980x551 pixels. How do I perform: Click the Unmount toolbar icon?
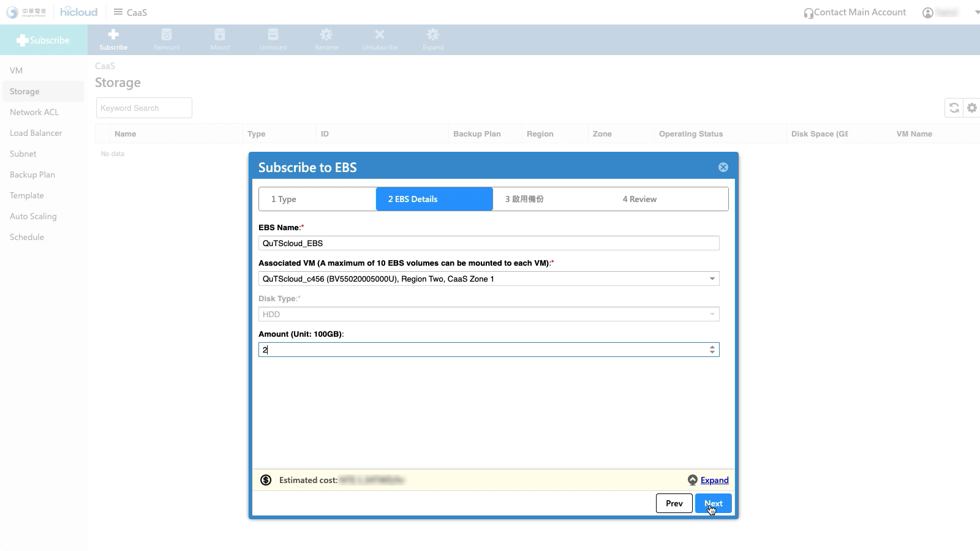tap(273, 35)
